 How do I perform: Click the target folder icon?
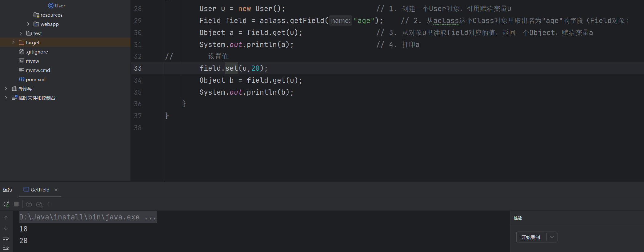coord(22,42)
